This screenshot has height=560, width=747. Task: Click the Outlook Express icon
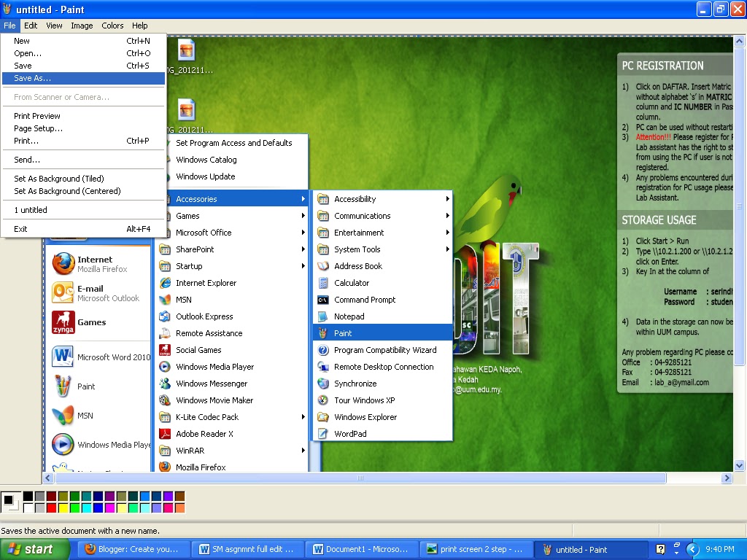point(165,316)
